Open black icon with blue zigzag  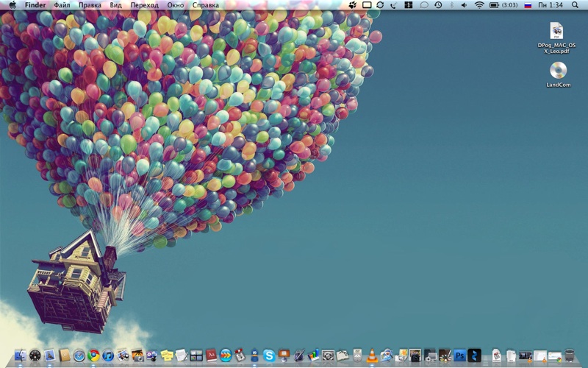pos(474,355)
